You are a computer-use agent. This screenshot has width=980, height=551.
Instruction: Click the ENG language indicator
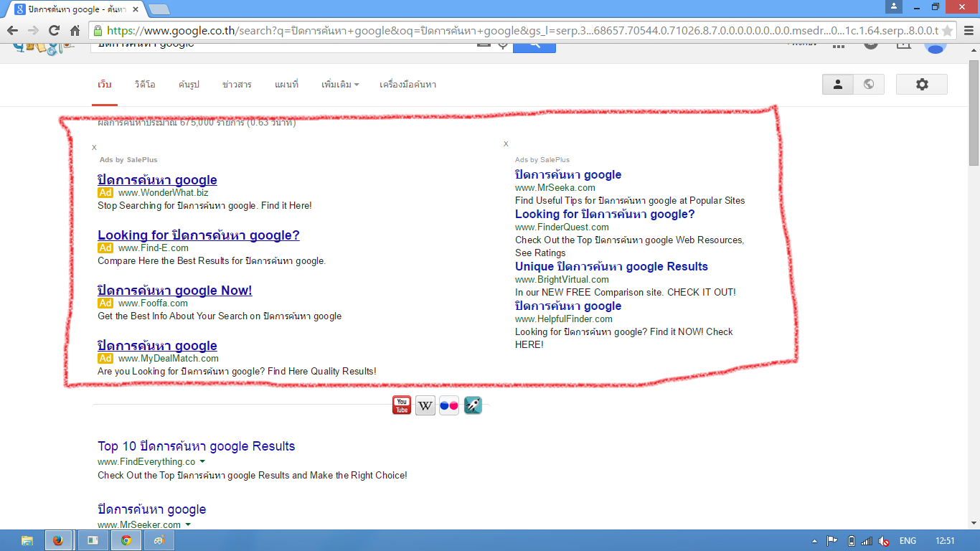[908, 541]
